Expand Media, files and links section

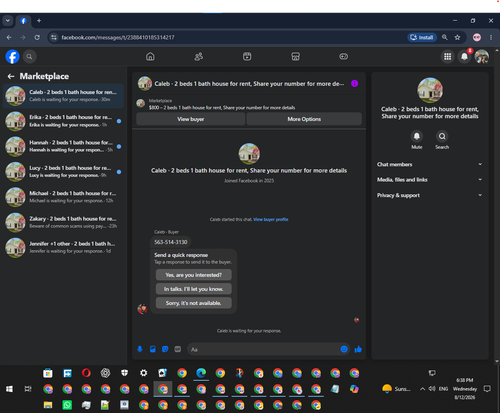430,180
